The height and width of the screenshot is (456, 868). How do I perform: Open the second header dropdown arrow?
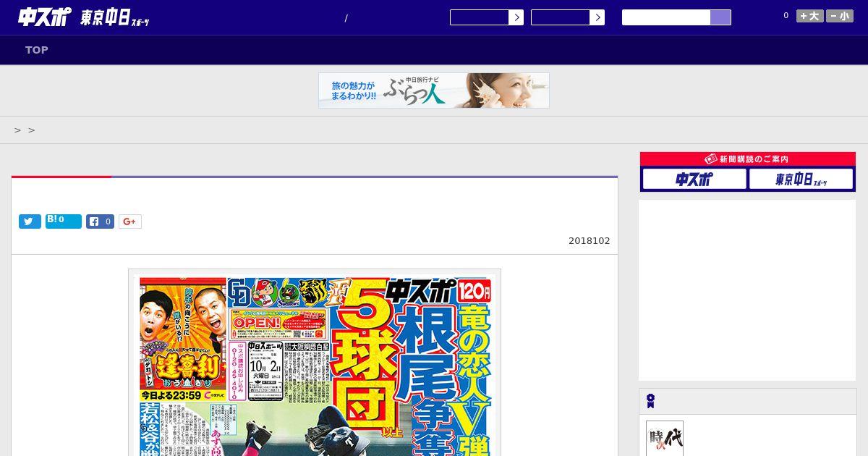pyautogui.click(x=597, y=17)
